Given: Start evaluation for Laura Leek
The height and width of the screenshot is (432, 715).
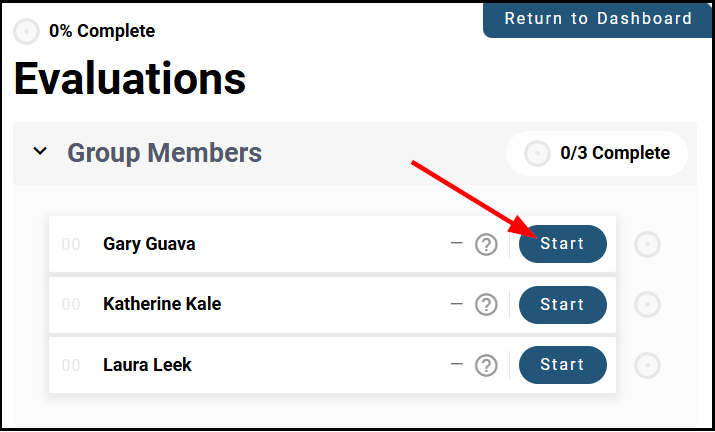Looking at the screenshot, I should (x=562, y=365).
